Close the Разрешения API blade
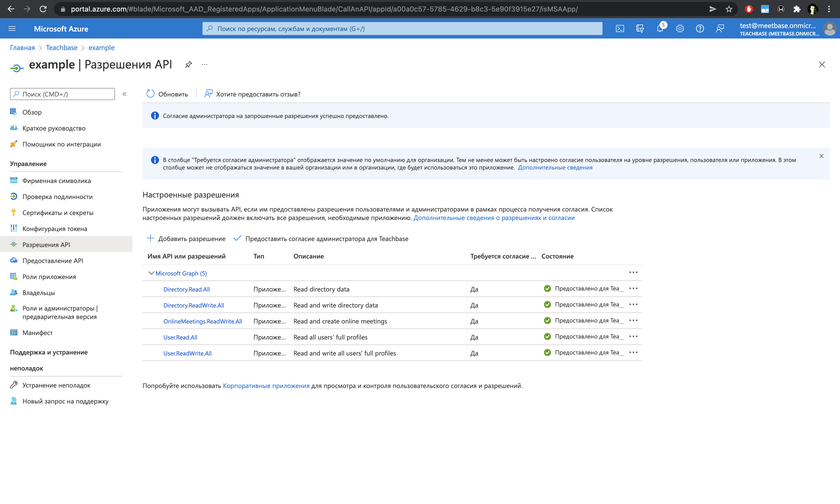Viewport: 840px width, 504px height. pos(822,64)
